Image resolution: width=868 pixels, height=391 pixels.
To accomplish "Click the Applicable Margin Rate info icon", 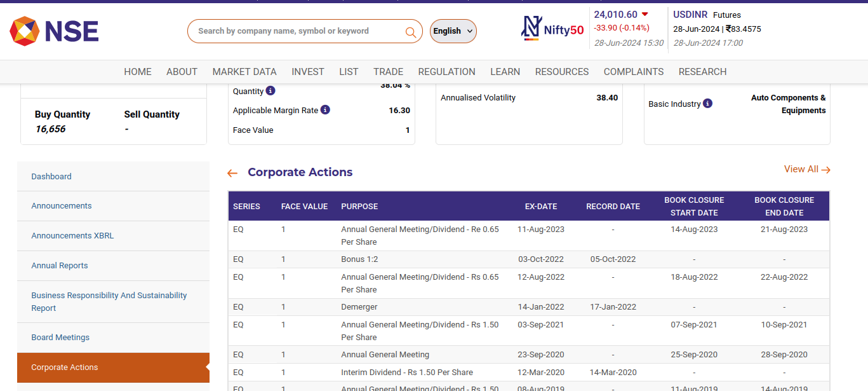I will click(x=325, y=109).
